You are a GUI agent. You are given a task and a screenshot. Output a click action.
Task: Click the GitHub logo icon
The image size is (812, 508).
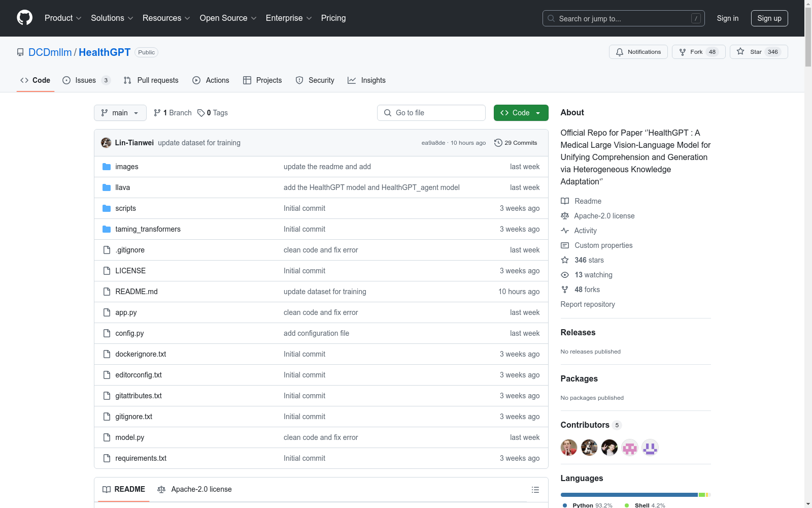24,18
